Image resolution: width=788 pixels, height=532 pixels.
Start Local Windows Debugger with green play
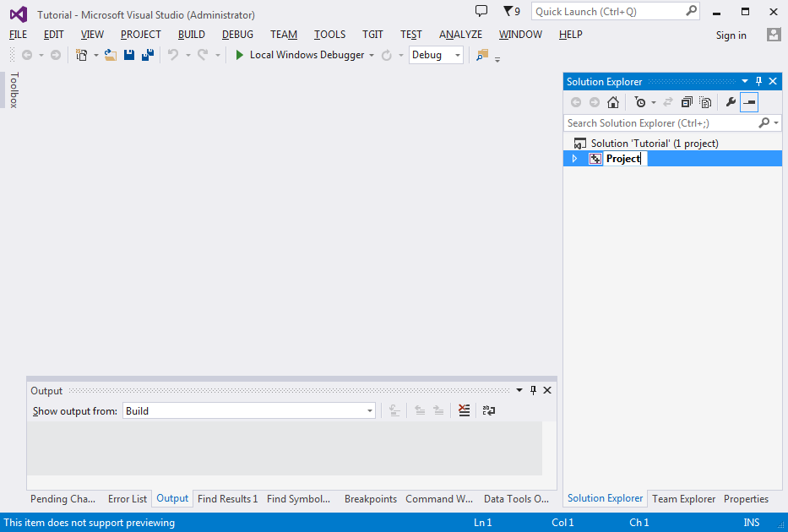tap(240, 55)
